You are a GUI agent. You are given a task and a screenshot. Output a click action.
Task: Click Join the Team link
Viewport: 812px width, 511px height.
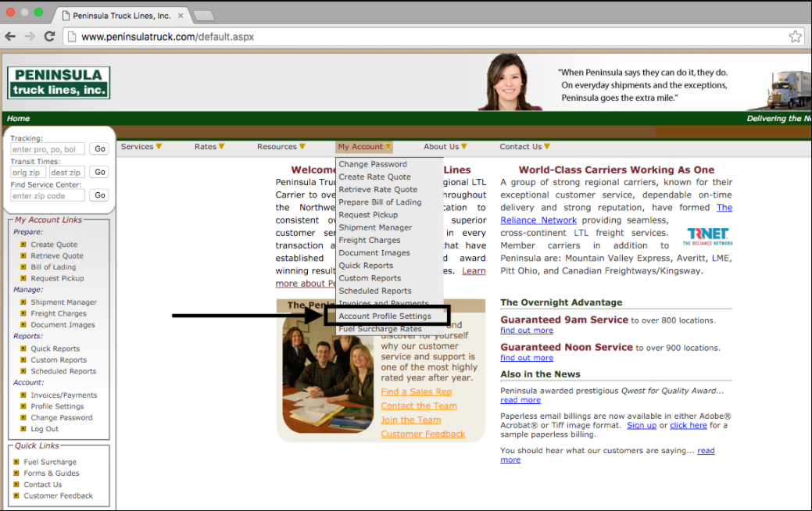pyautogui.click(x=410, y=420)
